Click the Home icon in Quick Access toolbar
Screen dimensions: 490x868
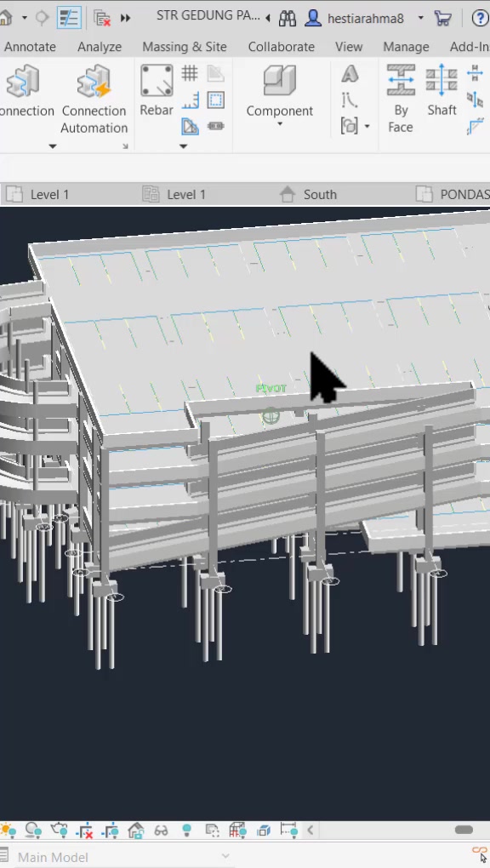click(x=6, y=18)
